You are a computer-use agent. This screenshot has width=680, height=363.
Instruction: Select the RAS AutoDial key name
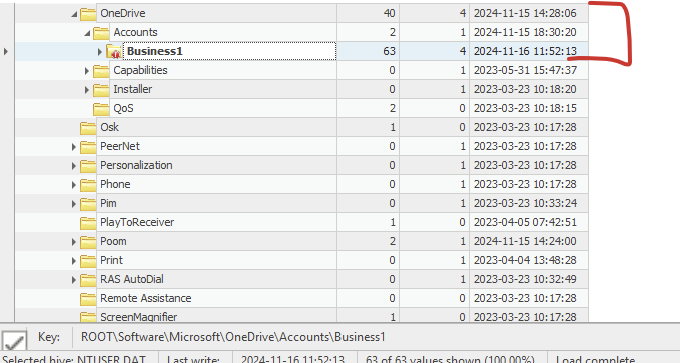tap(132, 279)
